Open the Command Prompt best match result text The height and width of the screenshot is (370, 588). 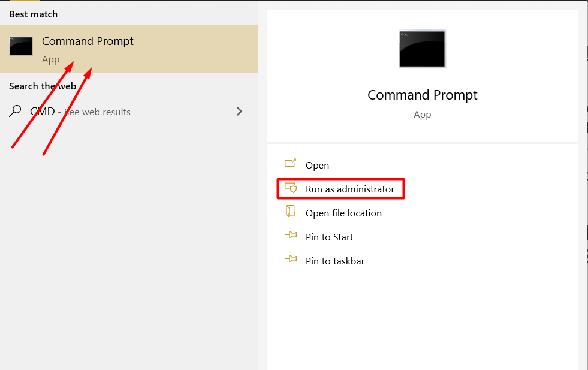[88, 41]
